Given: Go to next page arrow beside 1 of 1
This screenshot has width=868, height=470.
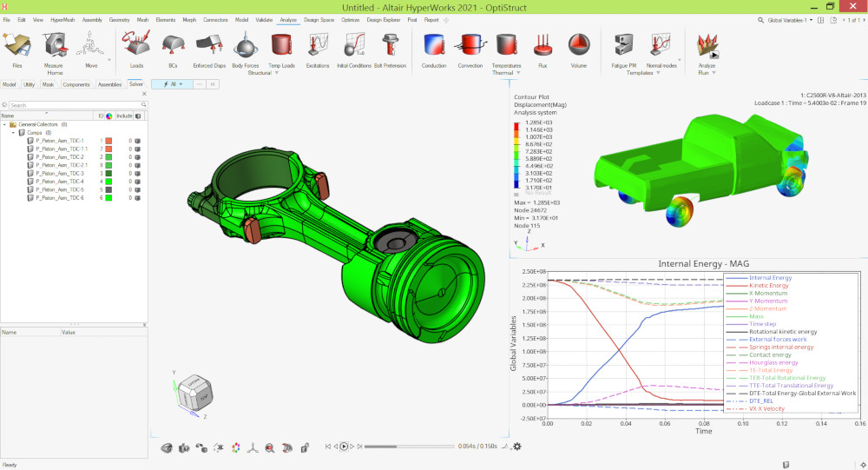Looking at the screenshot, I should pos(863,20).
